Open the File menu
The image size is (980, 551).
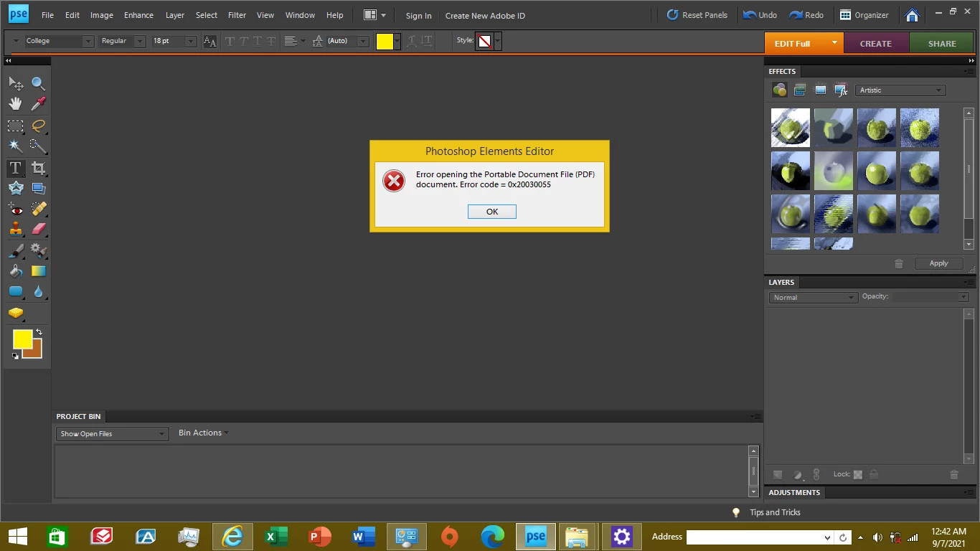coord(47,15)
